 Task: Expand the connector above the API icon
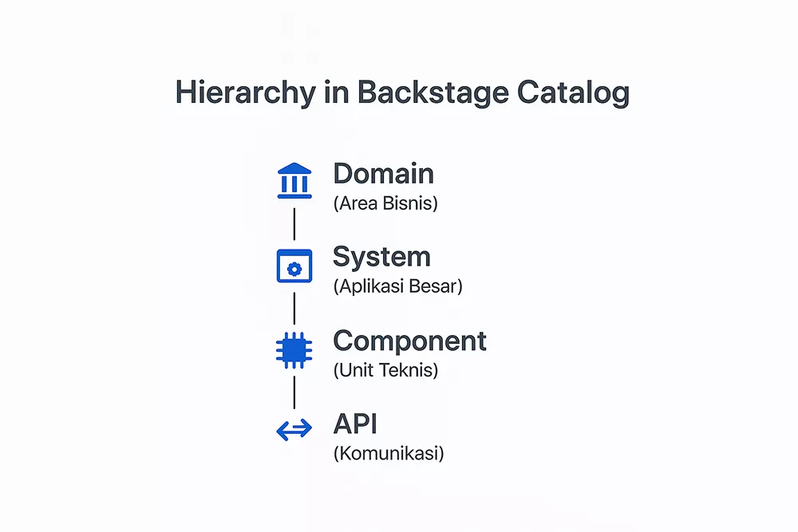[294, 391]
